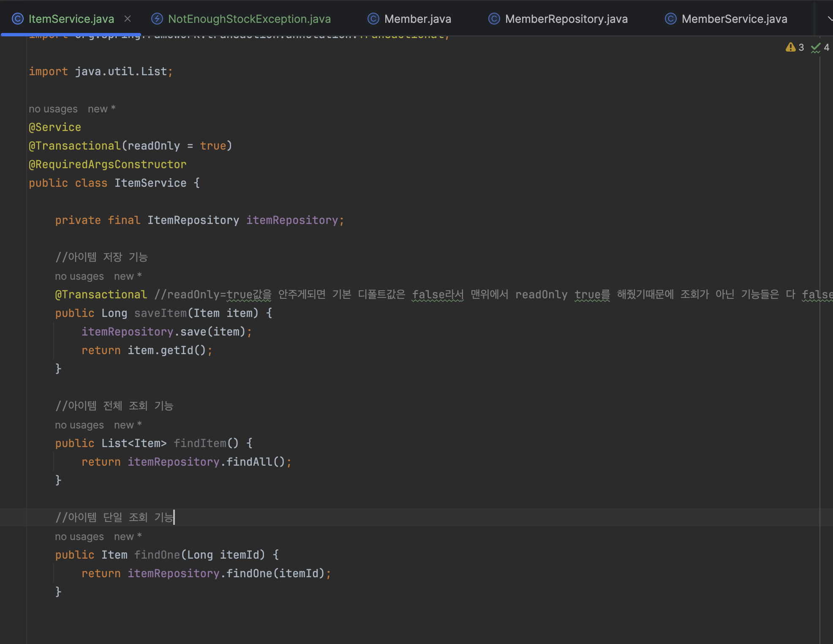
Task: Click NotEnoughStockException.java exception icon
Action: coord(157,19)
